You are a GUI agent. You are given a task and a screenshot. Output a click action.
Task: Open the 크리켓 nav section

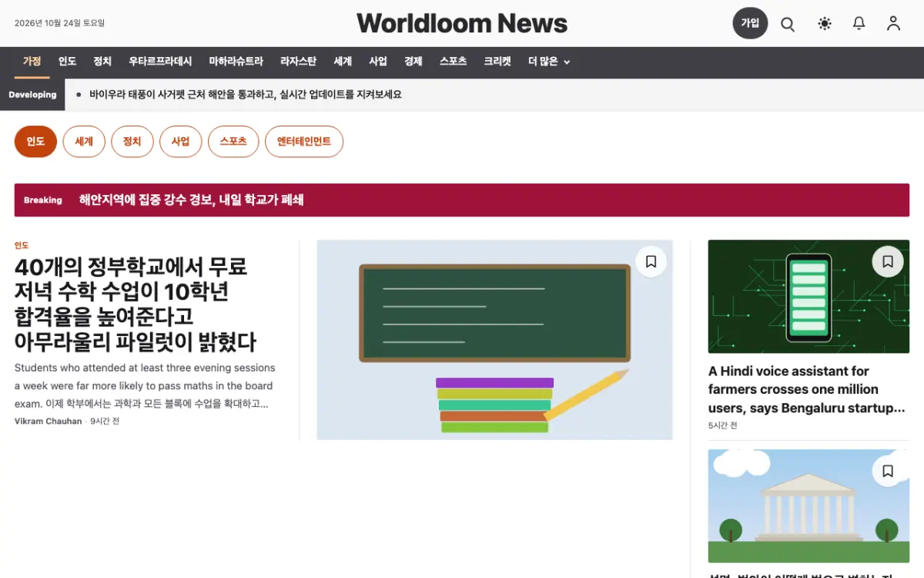(x=497, y=62)
